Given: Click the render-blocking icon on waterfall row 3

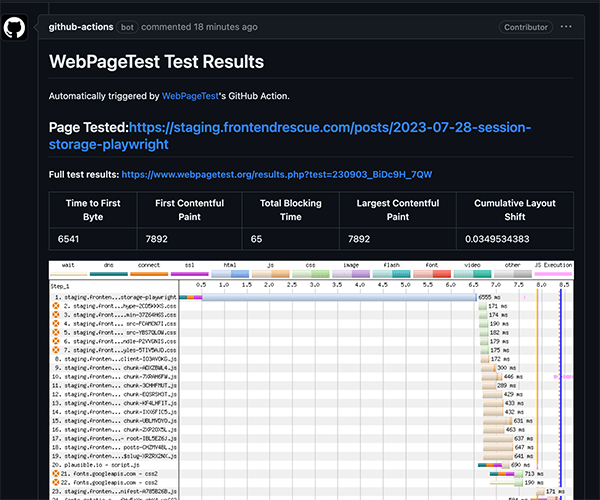Looking at the screenshot, I should pos(56,315).
